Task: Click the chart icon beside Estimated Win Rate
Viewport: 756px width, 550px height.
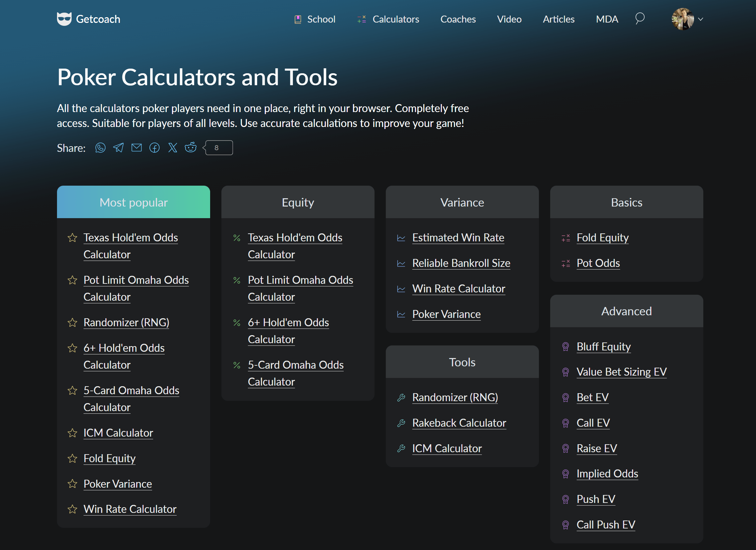Action: click(x=401, y=238)
